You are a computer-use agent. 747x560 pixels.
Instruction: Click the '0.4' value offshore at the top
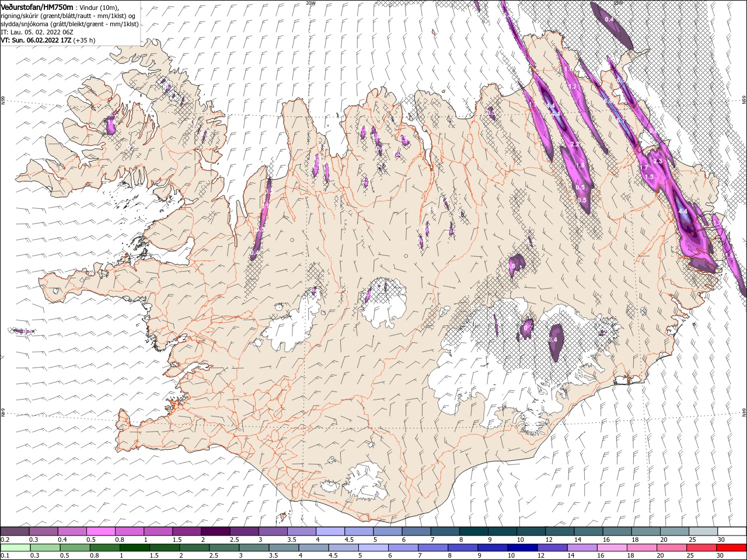[x=609, y=19]
